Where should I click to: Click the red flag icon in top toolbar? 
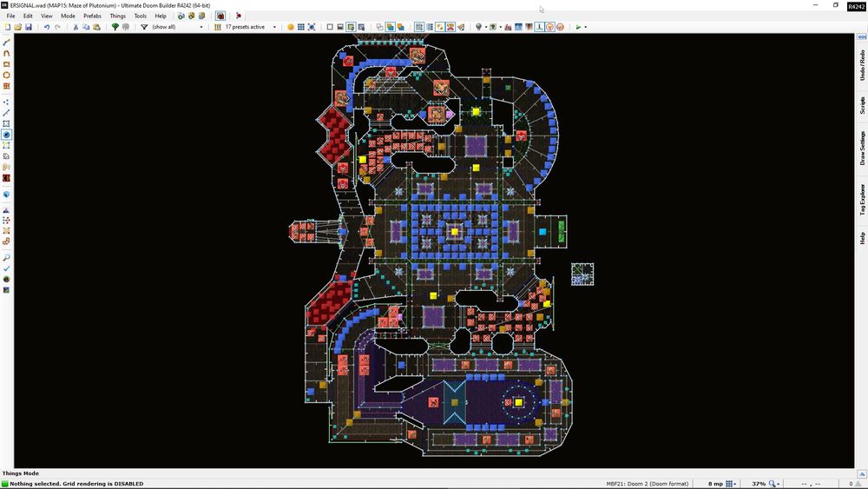pos(239,16)
